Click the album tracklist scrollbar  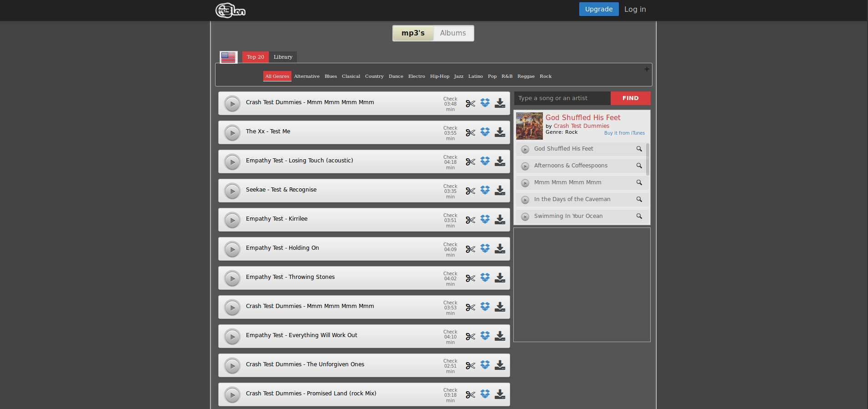pyautogui.click(x=647, y=159)
